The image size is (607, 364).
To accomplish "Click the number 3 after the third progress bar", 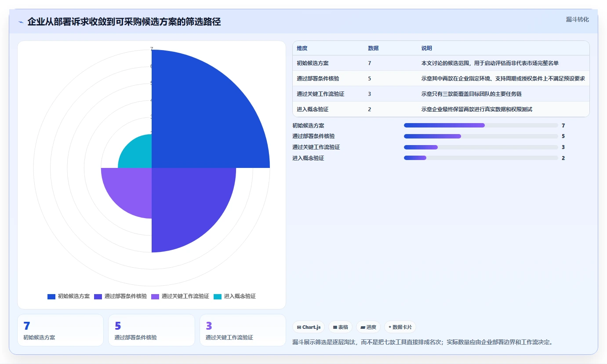I will point(563,147).
